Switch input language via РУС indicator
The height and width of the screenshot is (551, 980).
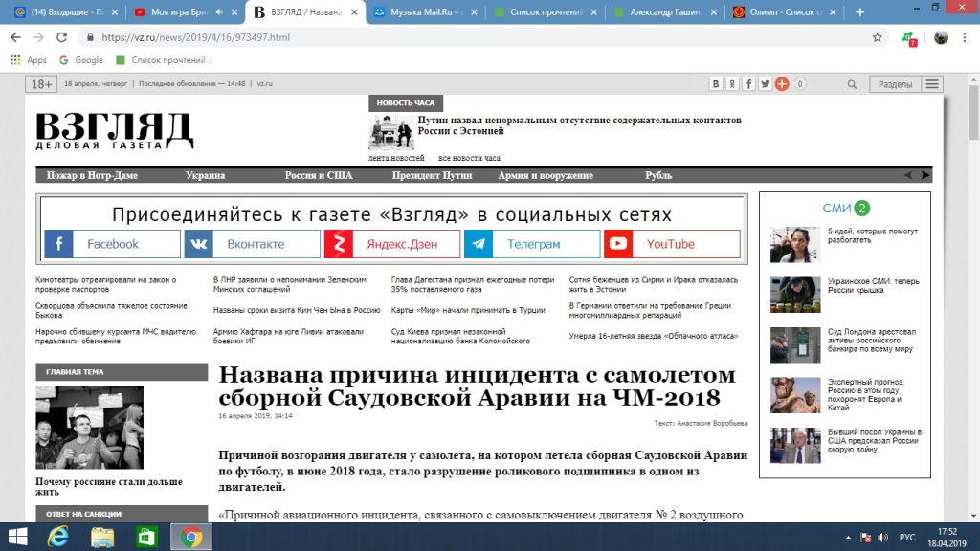(x=907, y=538)
